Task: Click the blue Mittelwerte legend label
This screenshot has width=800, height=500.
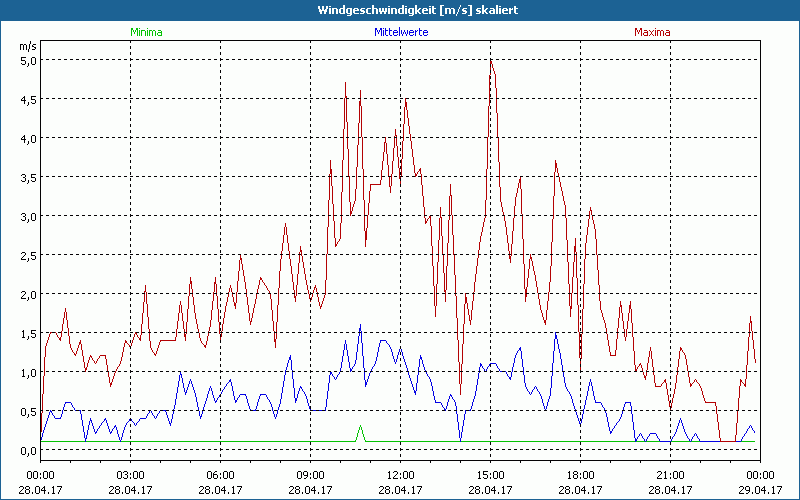Action: (400, 32)
